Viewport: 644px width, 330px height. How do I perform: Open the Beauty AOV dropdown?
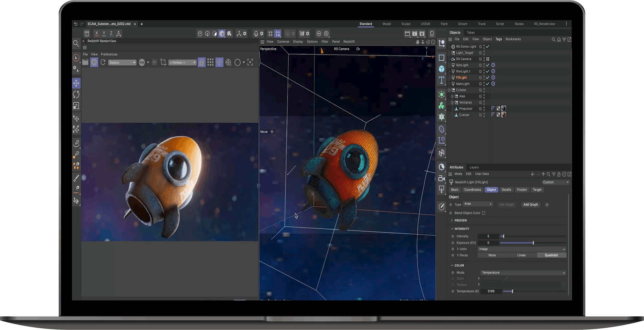pos(122,63)
